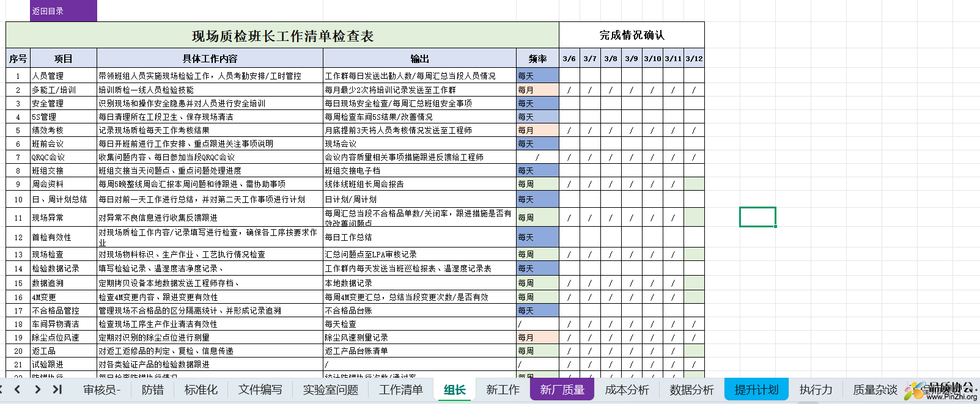Viewport: 980px width, 404px height.
Task: Select the 不合格品管控 item cell
Action: pos(64,310)
